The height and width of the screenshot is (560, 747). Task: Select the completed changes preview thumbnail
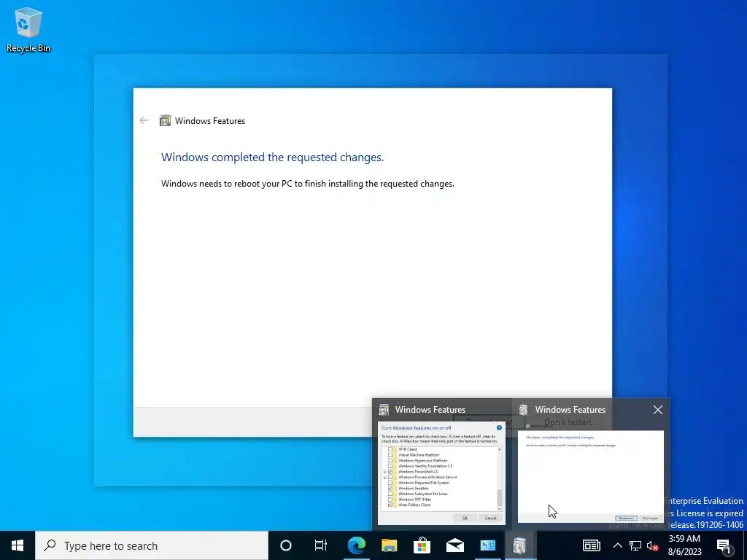[590, 476]
